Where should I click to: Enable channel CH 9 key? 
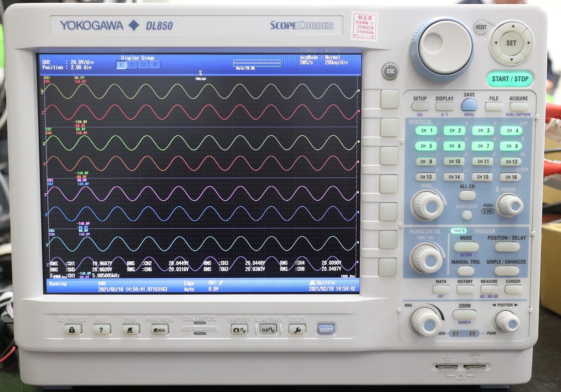point(426,162)
